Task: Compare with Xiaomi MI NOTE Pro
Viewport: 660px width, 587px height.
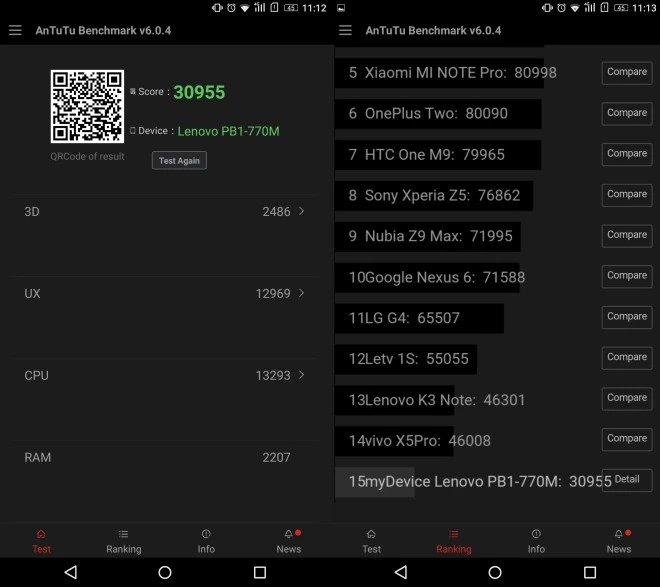Action: tap(627, 72)
